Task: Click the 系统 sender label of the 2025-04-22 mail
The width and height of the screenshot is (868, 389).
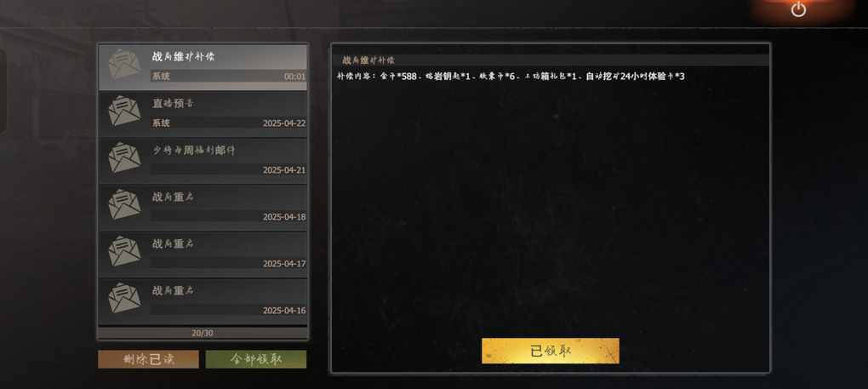Action: [x=161, y=123]
